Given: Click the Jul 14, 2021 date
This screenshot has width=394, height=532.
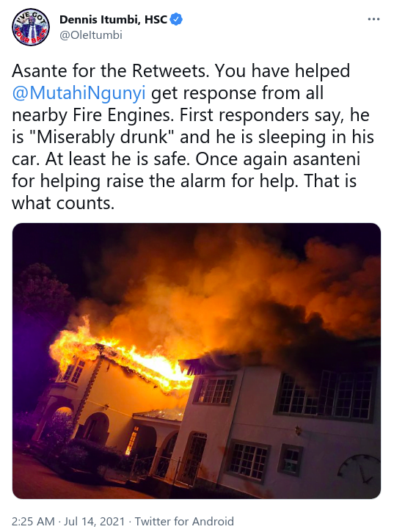Looking at the screenshot, I should (95, 521).
